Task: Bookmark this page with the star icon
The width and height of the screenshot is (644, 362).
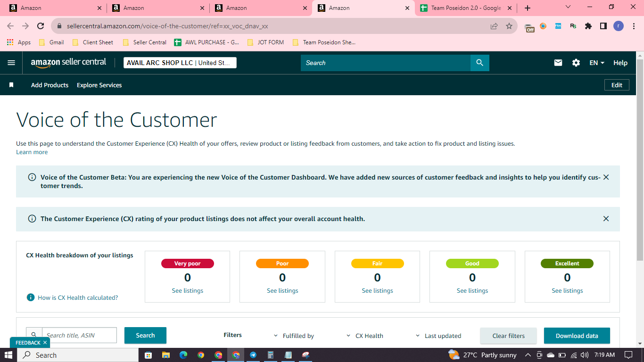Action: click(x=509, y=26)
